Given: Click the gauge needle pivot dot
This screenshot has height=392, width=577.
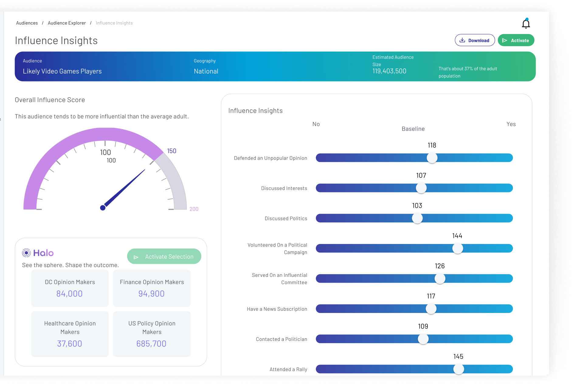Looking at the screenshot, I should tap(103, 208).
